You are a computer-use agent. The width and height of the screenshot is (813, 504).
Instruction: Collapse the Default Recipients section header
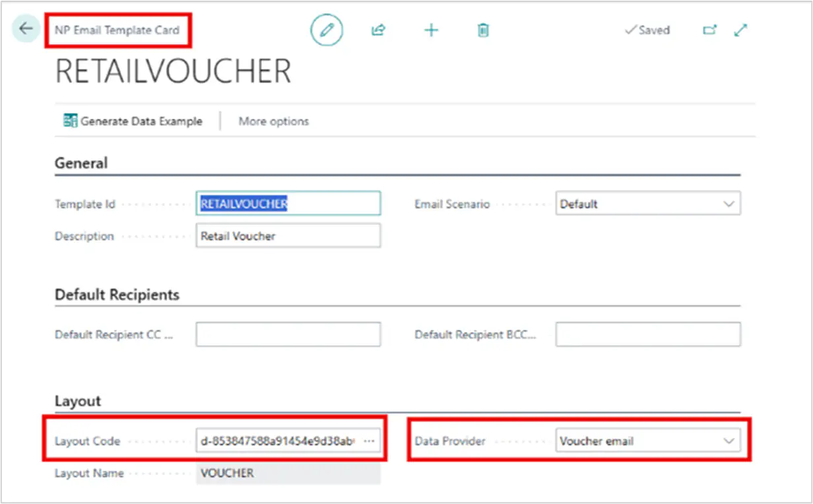[x=117, y=294]
